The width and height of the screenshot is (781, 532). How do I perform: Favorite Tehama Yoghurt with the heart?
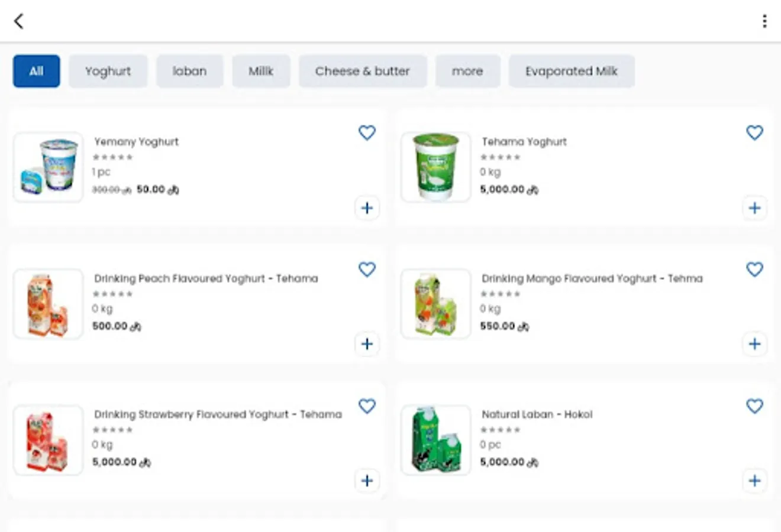click(x=754, y=132)
